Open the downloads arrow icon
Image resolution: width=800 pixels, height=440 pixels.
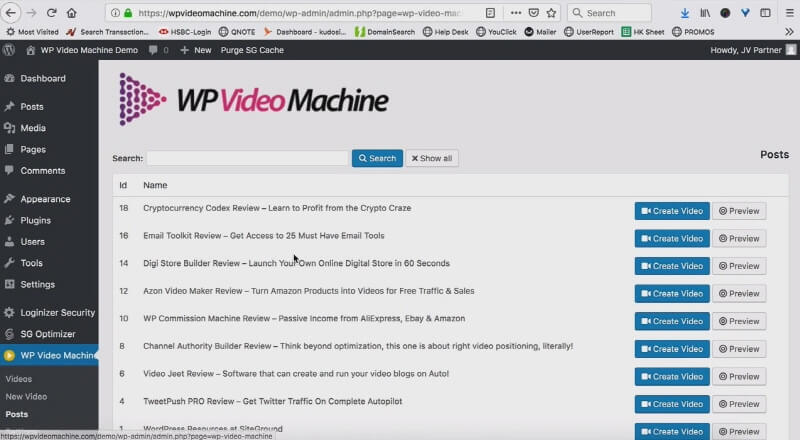click(x=685, y=13)
